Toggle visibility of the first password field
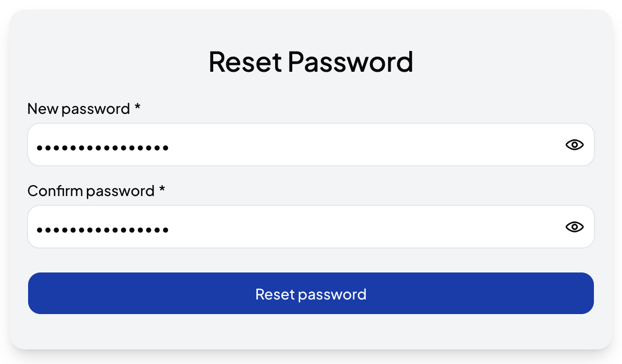 tap(574, 145)
